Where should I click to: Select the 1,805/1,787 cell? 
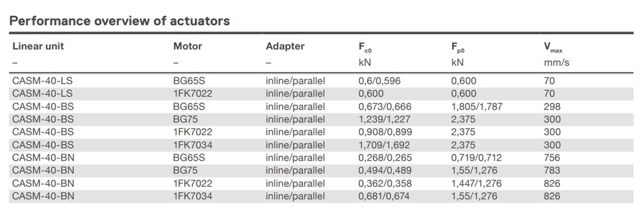tap(476, 106)
